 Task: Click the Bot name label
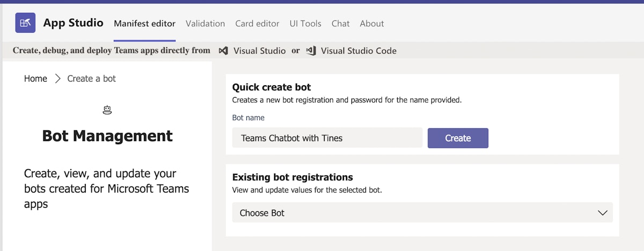pos(248,117)
